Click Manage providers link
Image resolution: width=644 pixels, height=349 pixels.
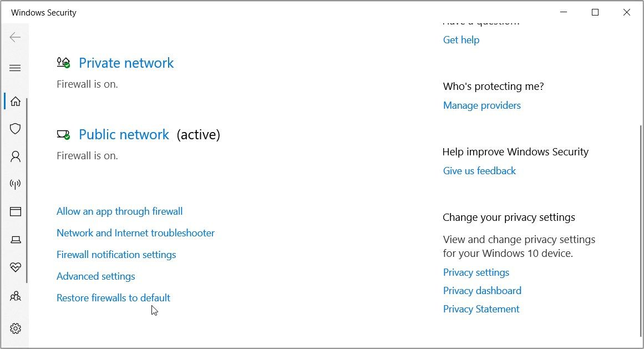point(481,105)
